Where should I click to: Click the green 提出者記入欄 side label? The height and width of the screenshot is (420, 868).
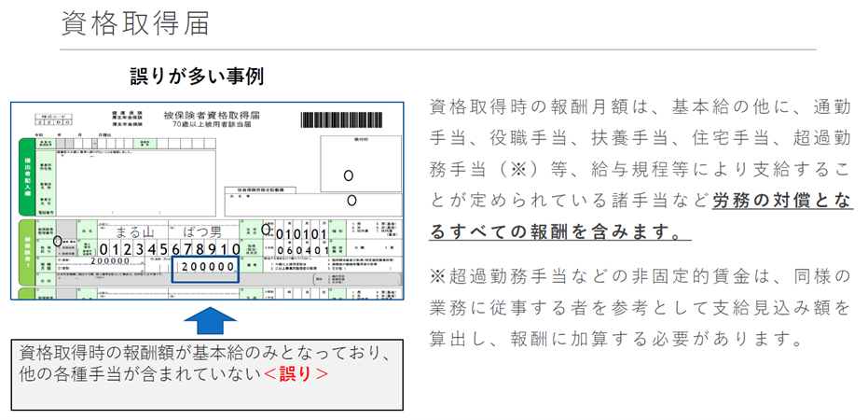pos(27,176)
